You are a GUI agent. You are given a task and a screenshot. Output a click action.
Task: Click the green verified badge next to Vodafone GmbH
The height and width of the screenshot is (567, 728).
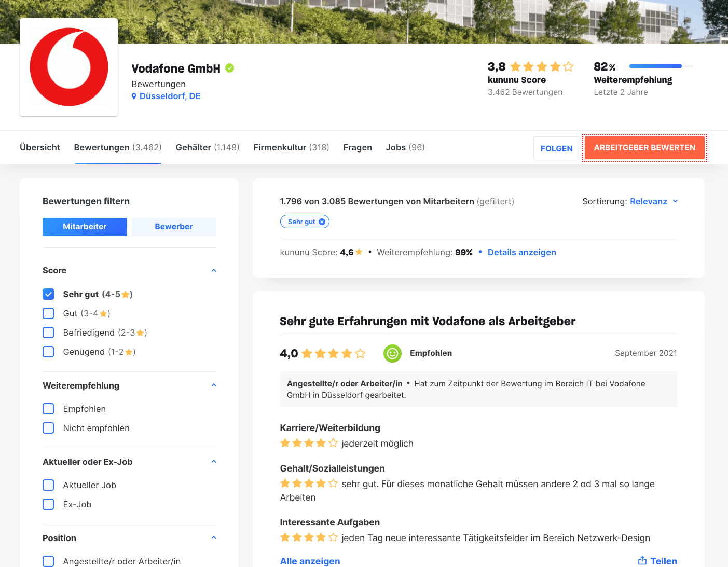pos(229,68)
